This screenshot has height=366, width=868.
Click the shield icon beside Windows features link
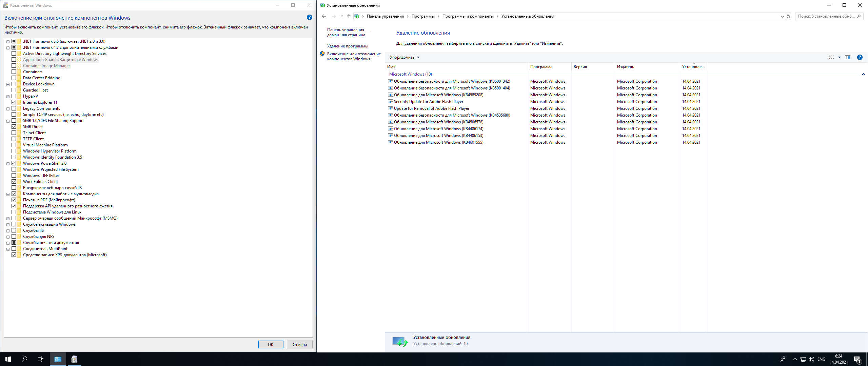(x=322, y=54)
